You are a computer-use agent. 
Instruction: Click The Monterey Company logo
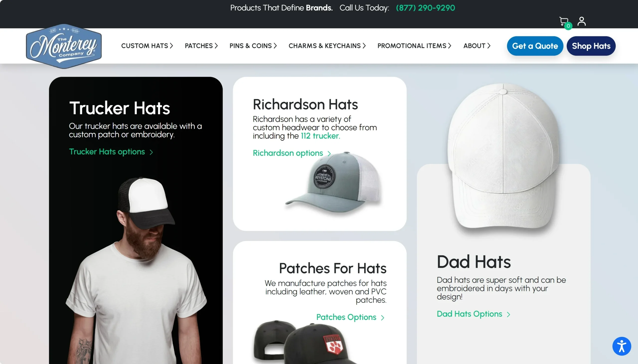[64, 46]
